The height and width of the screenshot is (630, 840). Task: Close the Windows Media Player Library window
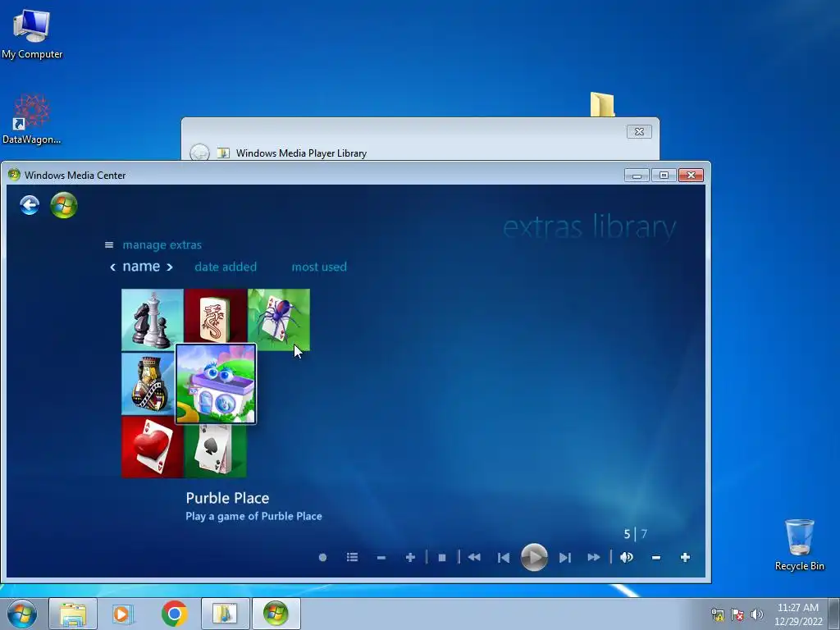click(639, 132)
